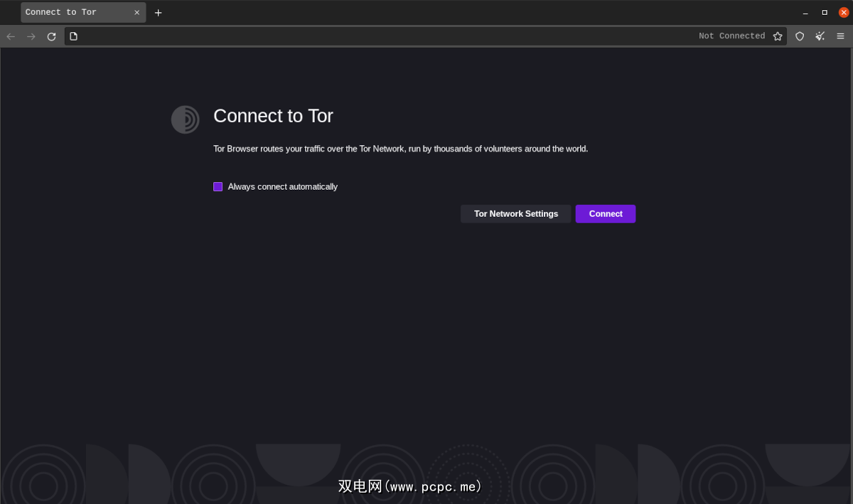Image resolution: width=853 pixels, height=504 pixels.
Task: Click the forward navigation arrow
Action: click(31, 36)
